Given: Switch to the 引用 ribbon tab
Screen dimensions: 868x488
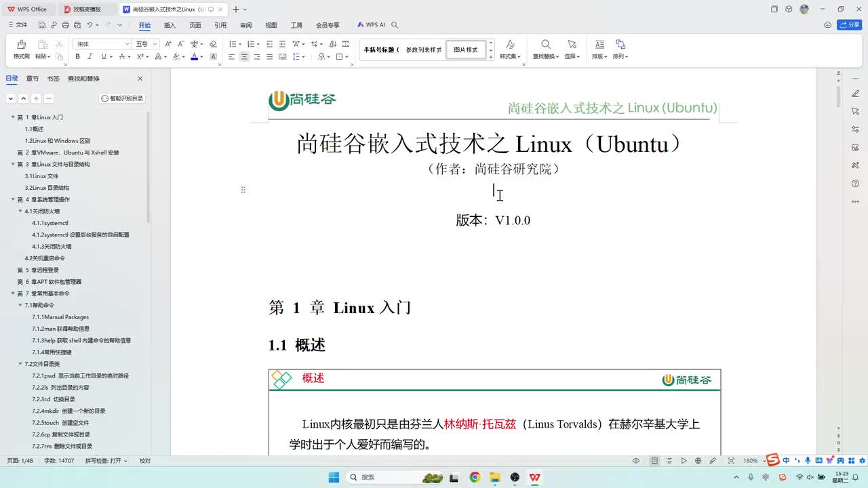Looking at the screenshot, I should tap(220, 25).
